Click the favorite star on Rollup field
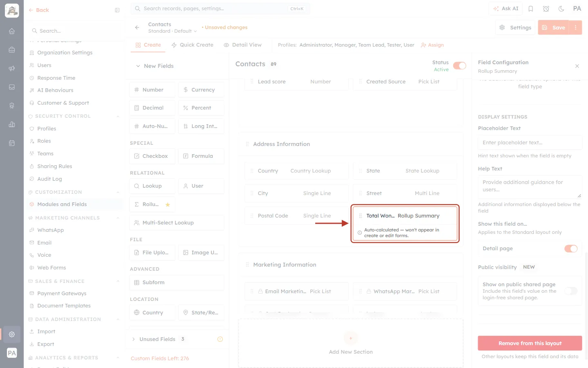Viewport: 588px width, 368px height. (x=167, y=204)
